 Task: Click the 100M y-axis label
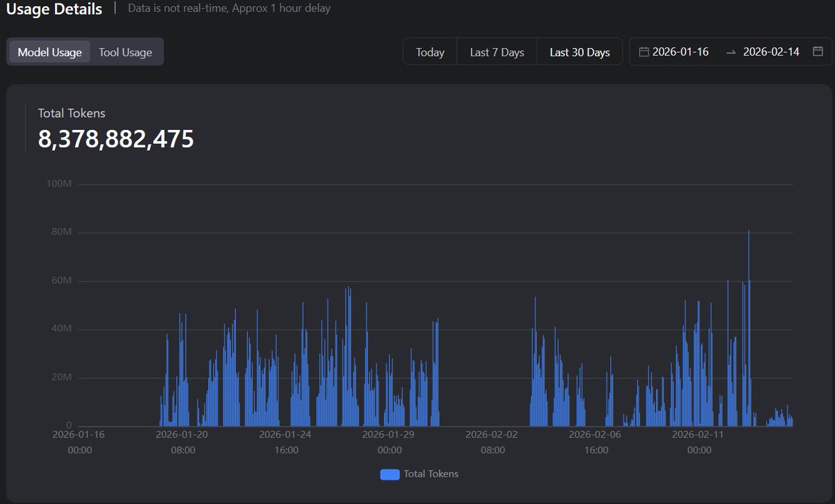[58, 184]
